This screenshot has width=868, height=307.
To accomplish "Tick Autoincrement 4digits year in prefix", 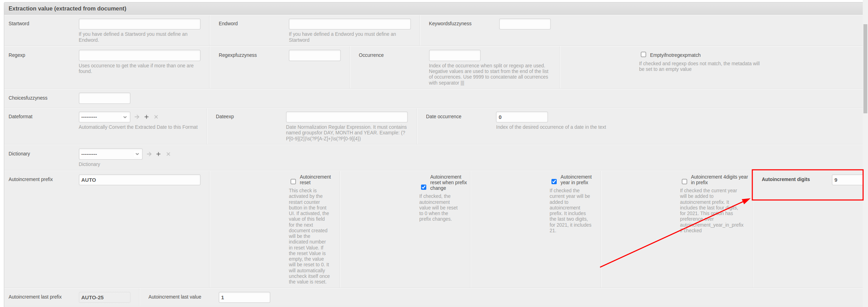I will (684, 182).
